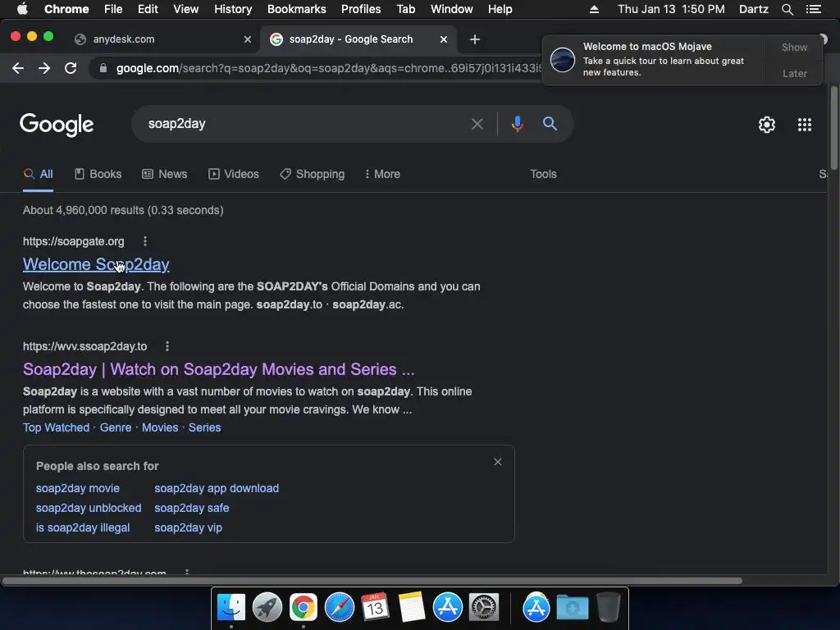Open the Movies sitelink
The image size is (840, 630).
(x=160, y=427)
